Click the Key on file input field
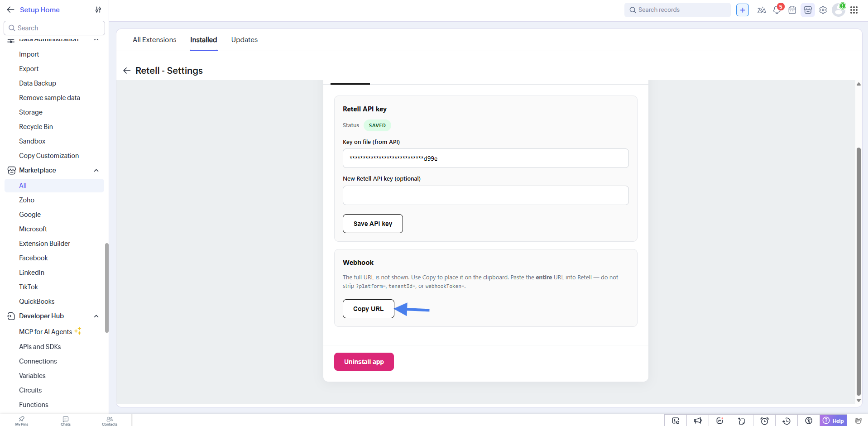Viewport: 868px width, 426px height. click(x=486, y=158)
